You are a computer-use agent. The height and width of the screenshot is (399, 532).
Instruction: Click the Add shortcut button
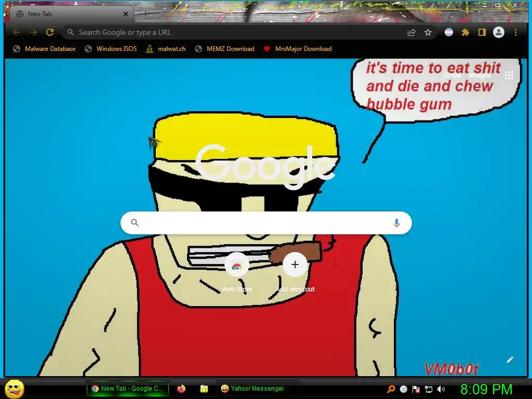pos(295,272)
